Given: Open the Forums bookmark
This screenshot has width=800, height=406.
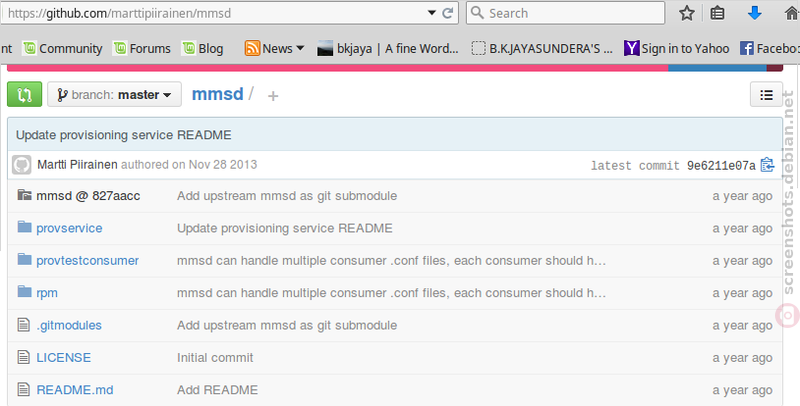Looking at the screenshot, I should point(142,48).
